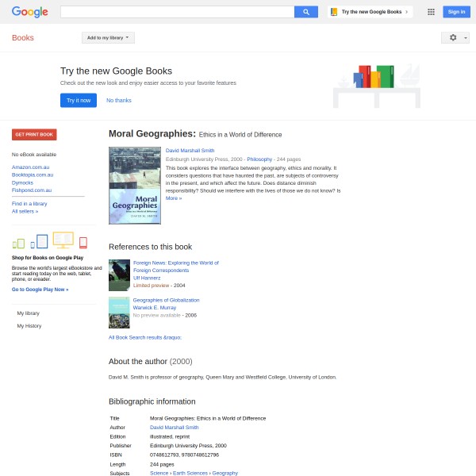Open the Amazon.com.au seller link
Viewport: 476px width, 476px height.
(x=30, y=167)
